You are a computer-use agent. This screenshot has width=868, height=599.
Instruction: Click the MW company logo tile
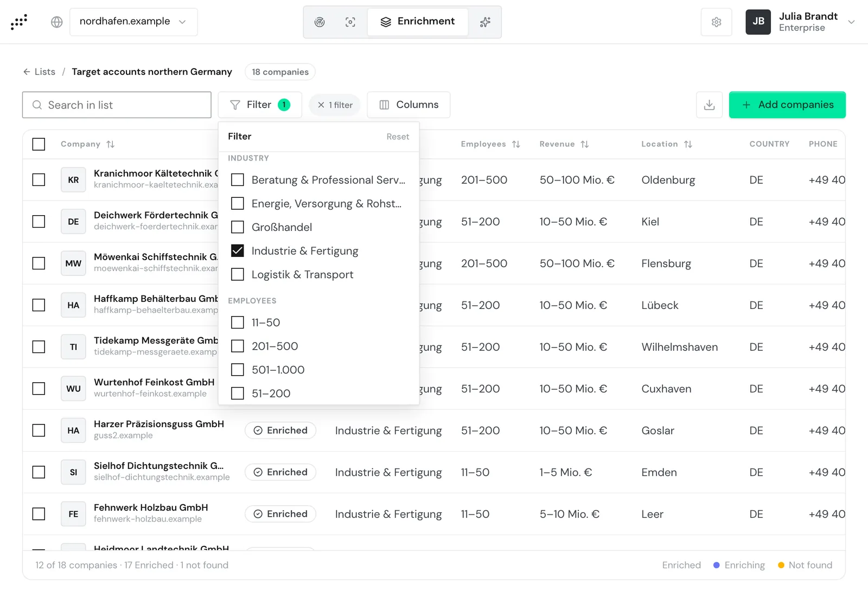click(x=73, y=263)
